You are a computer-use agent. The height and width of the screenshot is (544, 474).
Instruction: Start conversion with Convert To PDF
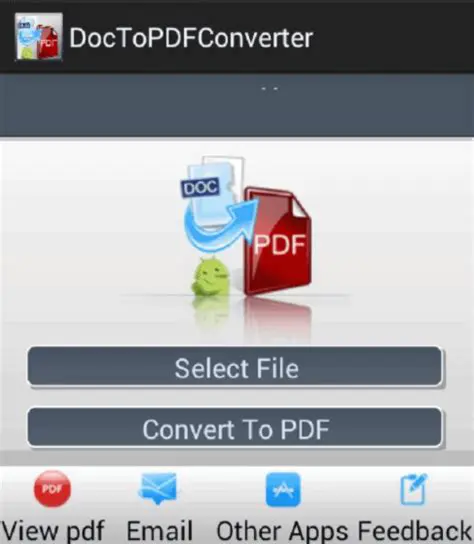pyautogui.click(x=235, y=428)
